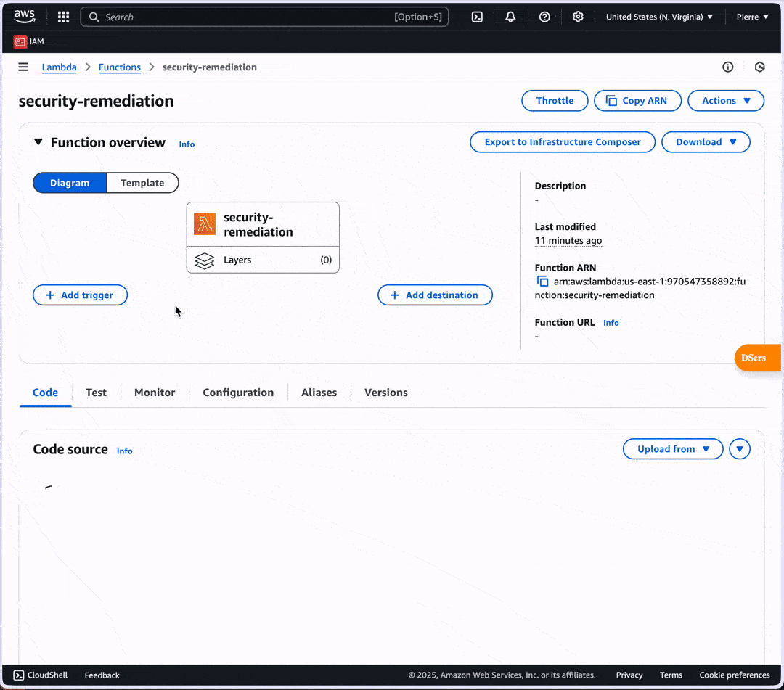Click inside the top Search field
The width and height of the screenshot is (784, 690).
(x=218, y=16)
